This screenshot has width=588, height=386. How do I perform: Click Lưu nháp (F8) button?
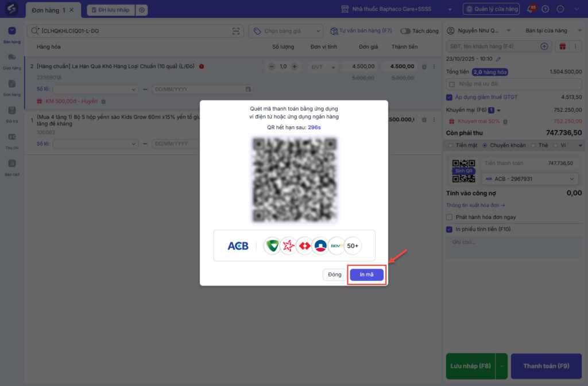click(x=471, y=366)
